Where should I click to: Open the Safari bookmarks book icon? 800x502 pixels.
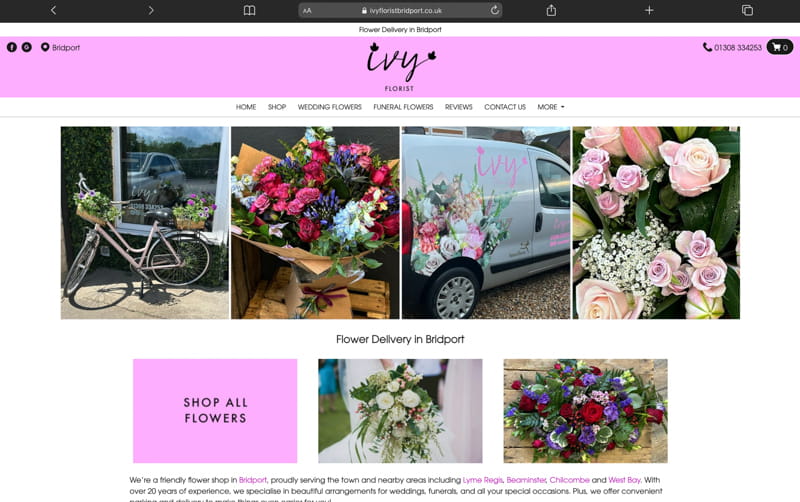point(249,10)
